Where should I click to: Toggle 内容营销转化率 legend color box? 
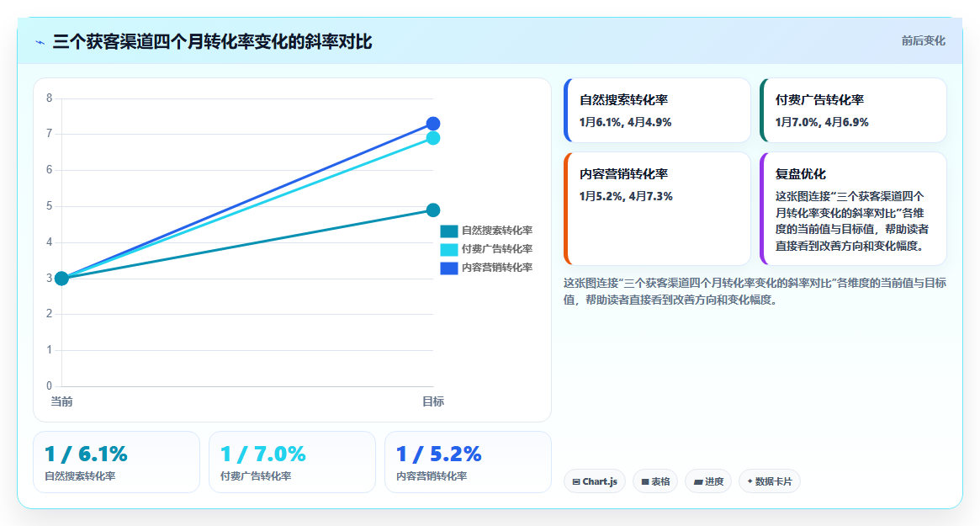(x=448, y=268)
